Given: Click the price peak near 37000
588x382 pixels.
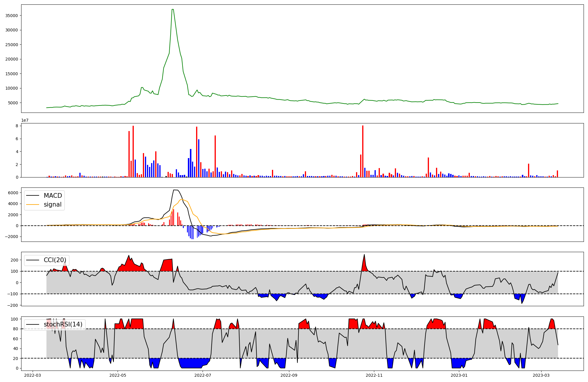Looking at the screenshot, I should tap(173, 10).
